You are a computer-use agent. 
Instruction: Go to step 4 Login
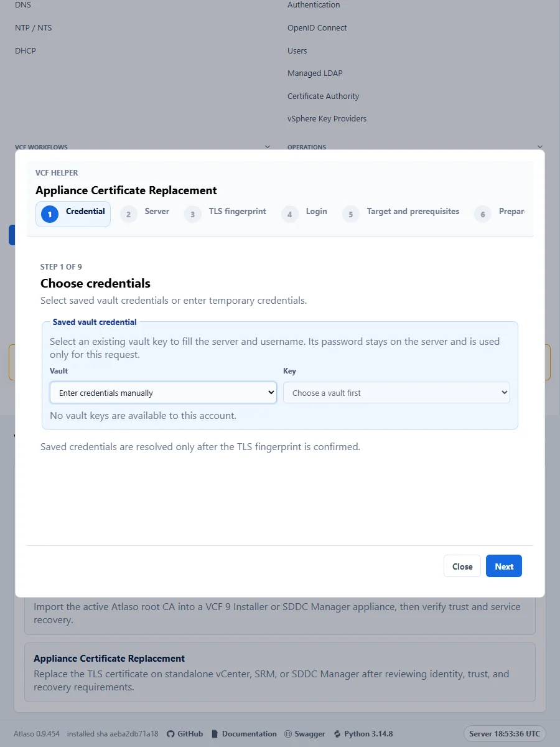point(304,214)
